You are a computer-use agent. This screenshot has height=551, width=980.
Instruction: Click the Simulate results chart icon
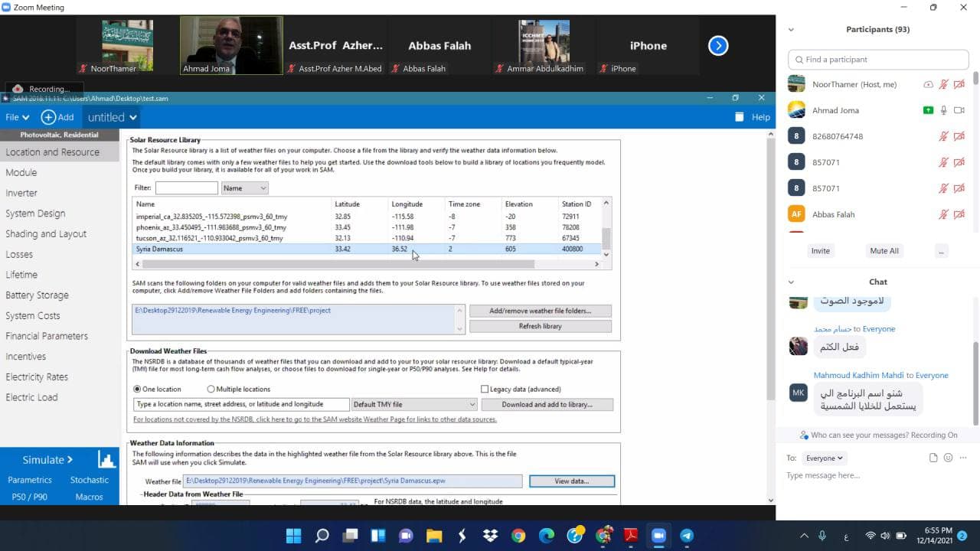click(106, 460)
